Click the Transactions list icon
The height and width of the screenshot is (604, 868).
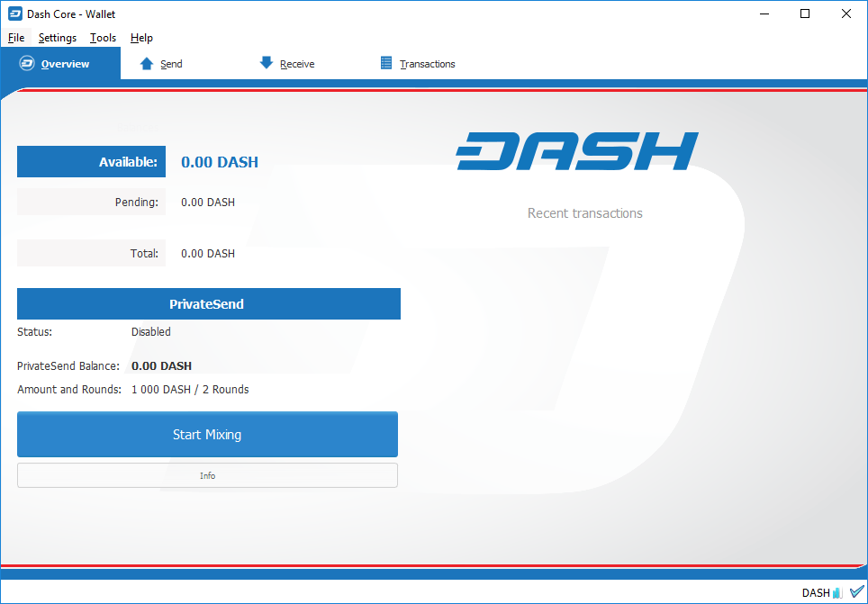(x=387, y=63)
